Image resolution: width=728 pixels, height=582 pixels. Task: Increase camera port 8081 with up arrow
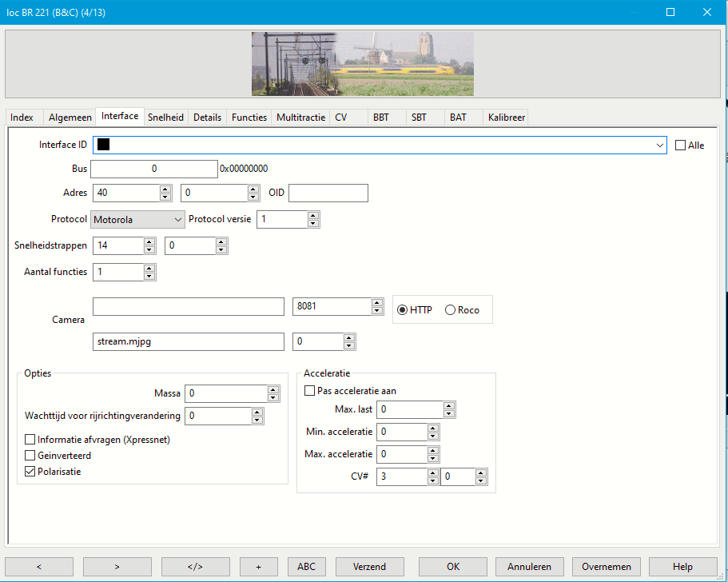pyautogui.click(x=377, y=303)
